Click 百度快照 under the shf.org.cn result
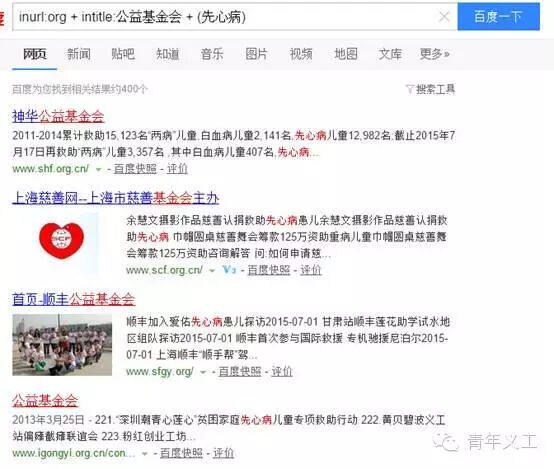This screenshot has width=554, height=469. [x=135, y=169]
